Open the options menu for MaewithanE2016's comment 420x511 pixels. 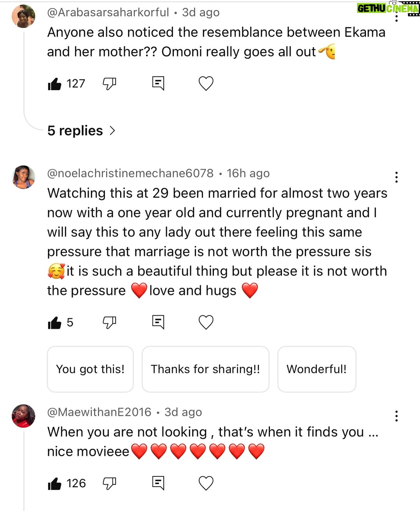pos(396,416)
